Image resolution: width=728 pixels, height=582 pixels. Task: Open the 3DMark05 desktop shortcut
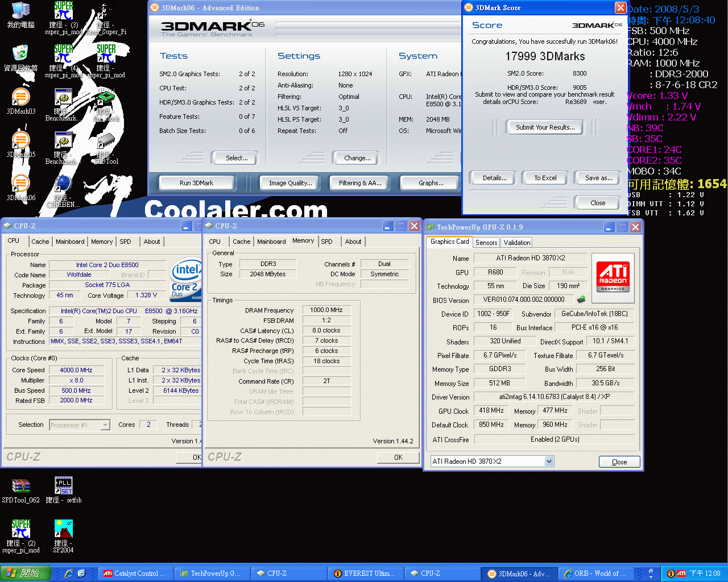click(20, 142)
